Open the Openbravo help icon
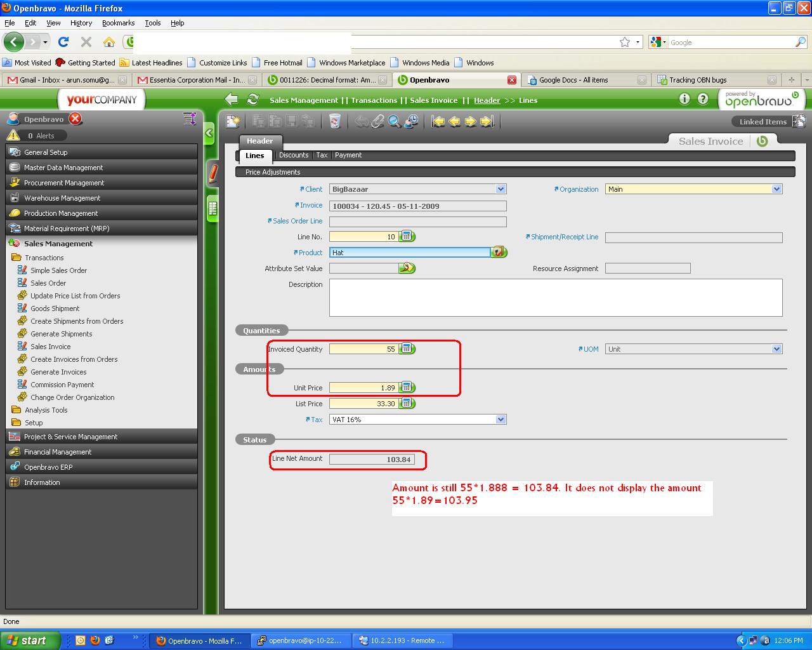Image resolution: width=812 pixels, height=650 pixels. click(x=703, y=99)
